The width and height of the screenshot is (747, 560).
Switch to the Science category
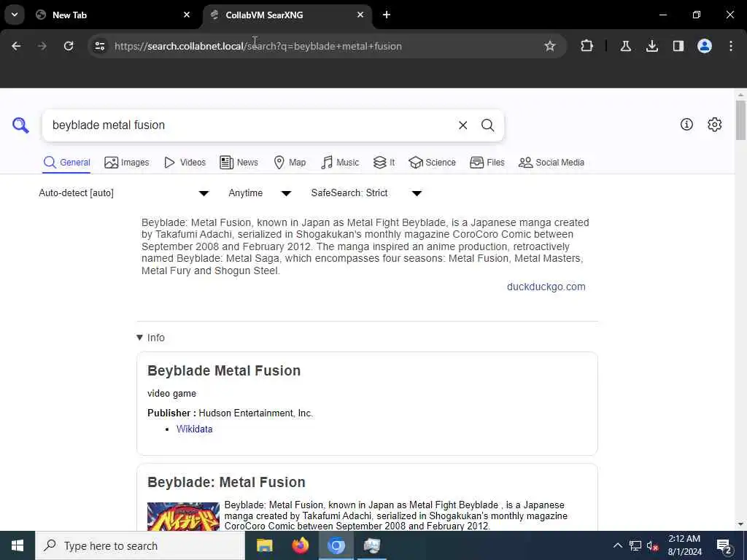coord(432,163)
